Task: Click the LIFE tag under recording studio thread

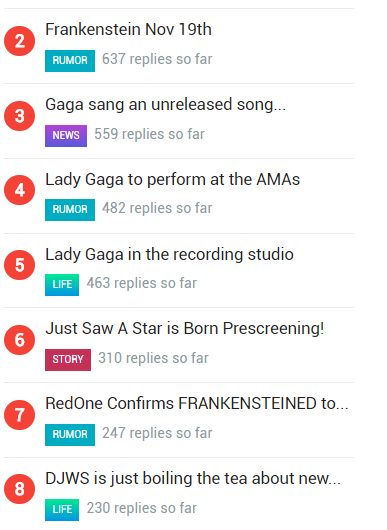Action: 62,285
